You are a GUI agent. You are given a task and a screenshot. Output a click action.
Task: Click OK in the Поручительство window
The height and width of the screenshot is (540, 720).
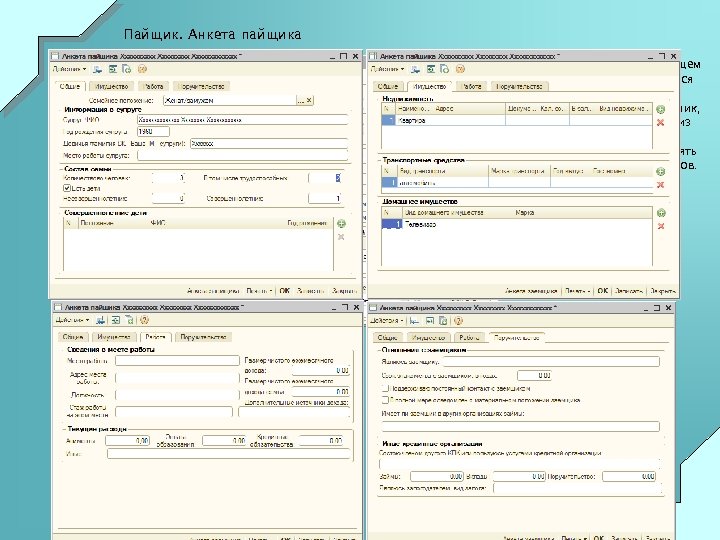(x=598, y=537)
